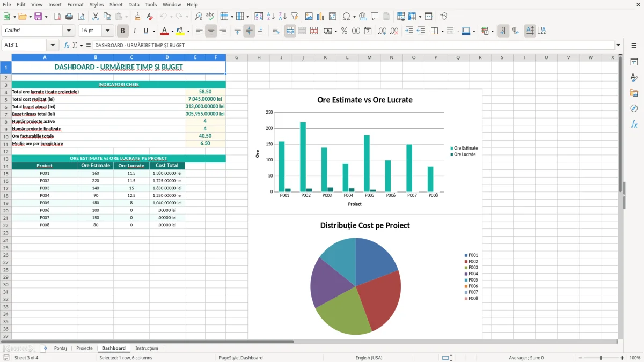644x362 pixels.
Task: Click the Sort Ascending icon
Action: point(271,17)
